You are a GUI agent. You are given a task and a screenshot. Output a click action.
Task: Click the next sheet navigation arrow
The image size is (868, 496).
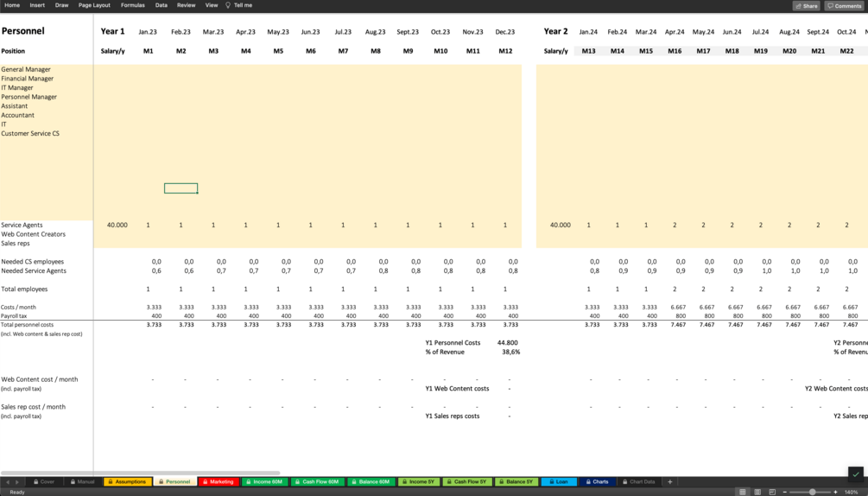click(x=17, y=482)
